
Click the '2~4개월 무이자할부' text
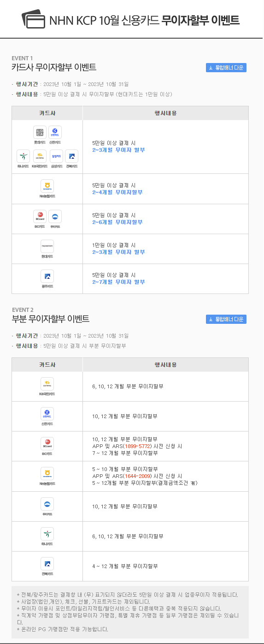click(x=117, y=192)
